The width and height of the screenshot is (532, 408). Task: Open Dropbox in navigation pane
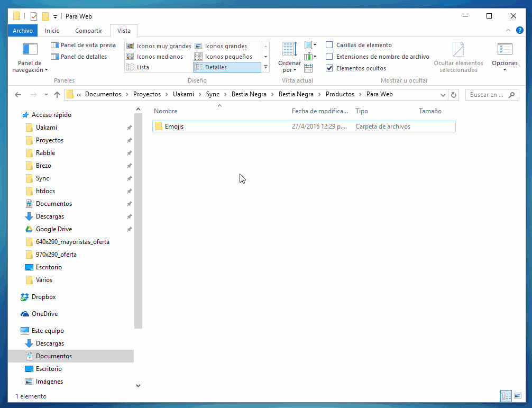(x=43, y=297)
